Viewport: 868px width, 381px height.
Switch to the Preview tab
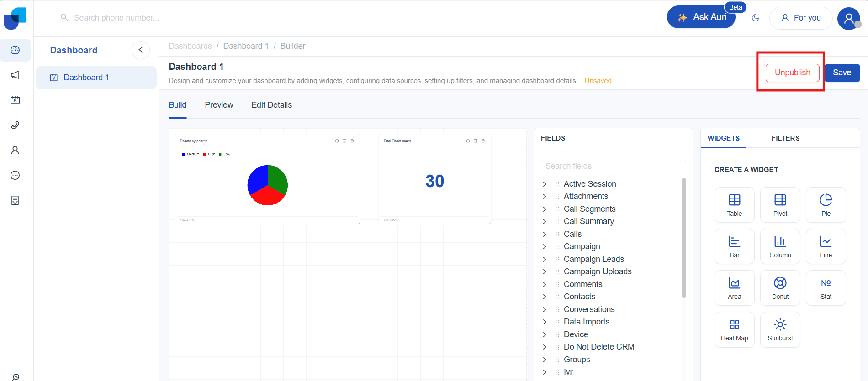219,105
